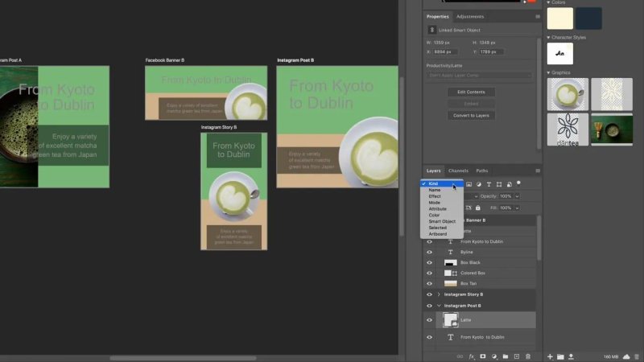The image size is (644, 362).
Task: Click prevent artboard auto-nesting lock icon
Action: [x=469, y=208]
